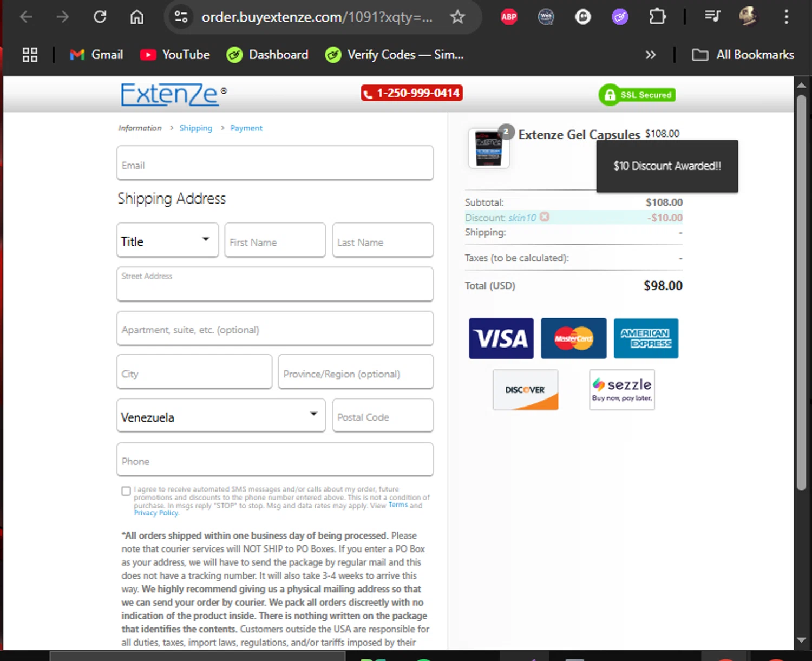Image resolution: width=812 pixels, height=661 pixels.
Task: Show more bookmarks with double chevron
Action: point(651,55)
